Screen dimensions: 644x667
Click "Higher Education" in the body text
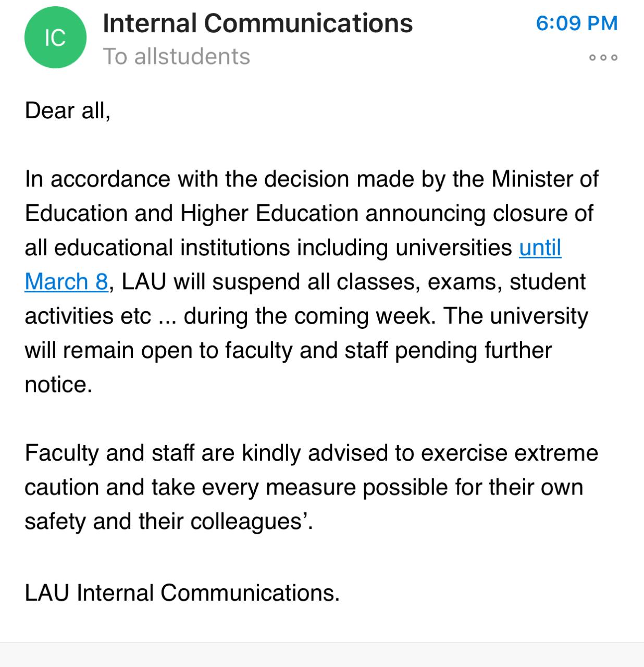coord(269,214)
